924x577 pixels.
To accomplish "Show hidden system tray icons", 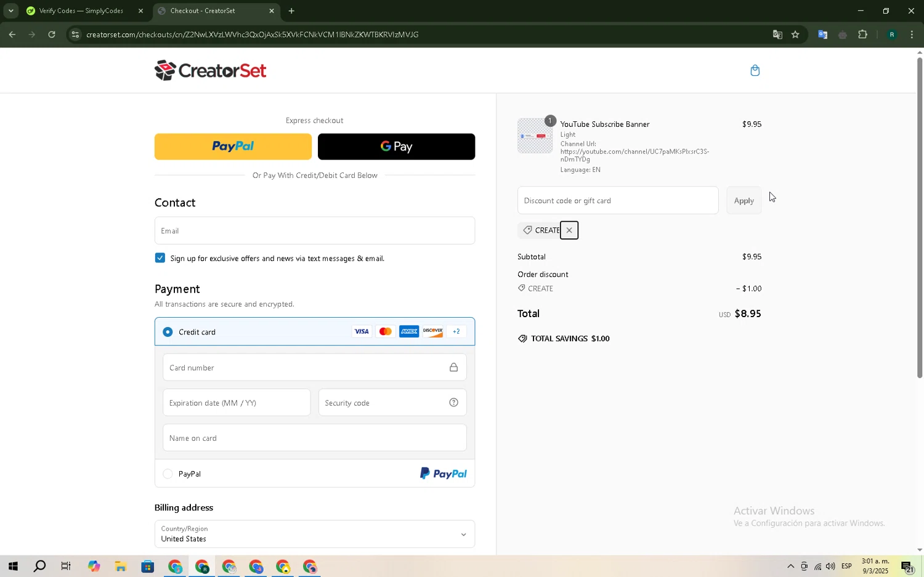I will pyautogui.click(x=790, y=567).
